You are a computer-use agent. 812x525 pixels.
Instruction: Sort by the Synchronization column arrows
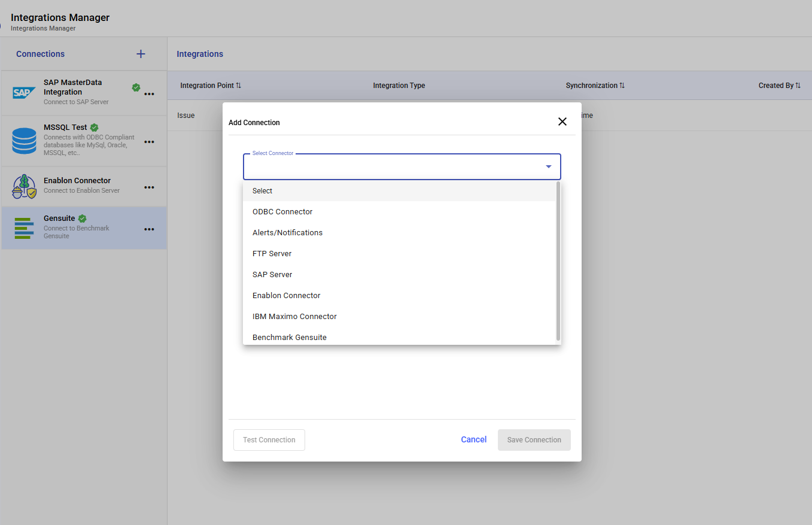coord(622,86)
